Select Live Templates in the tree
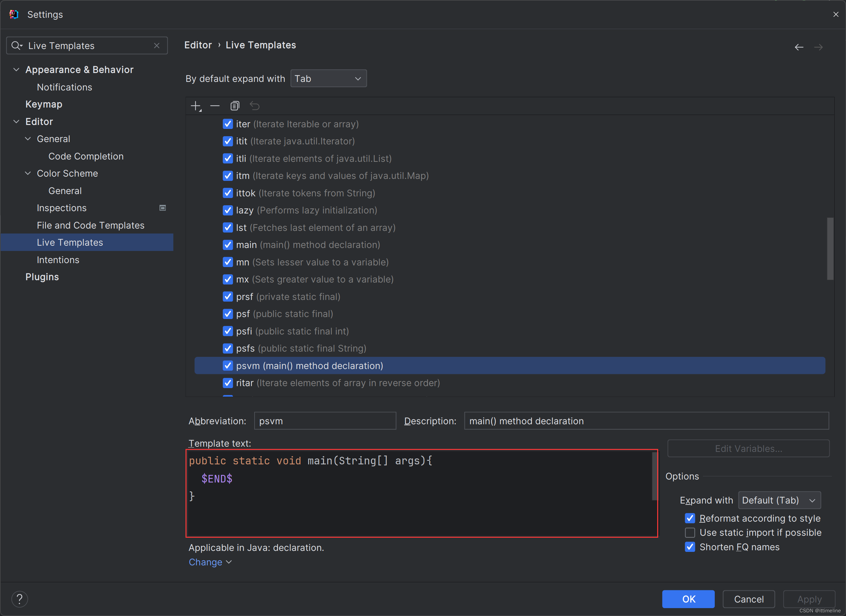The image size is (846, 616). point(87,242)
